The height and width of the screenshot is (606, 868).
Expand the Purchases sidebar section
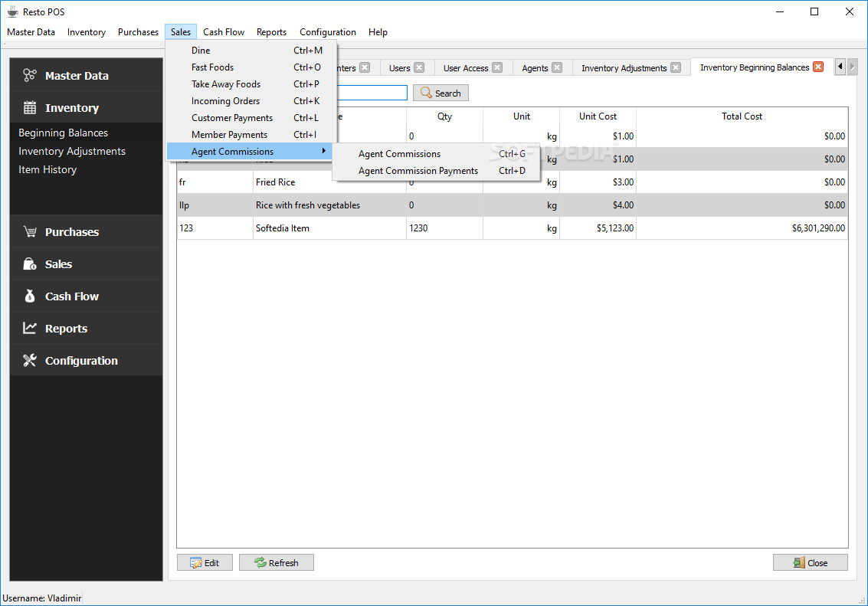[x=87, y=231]
